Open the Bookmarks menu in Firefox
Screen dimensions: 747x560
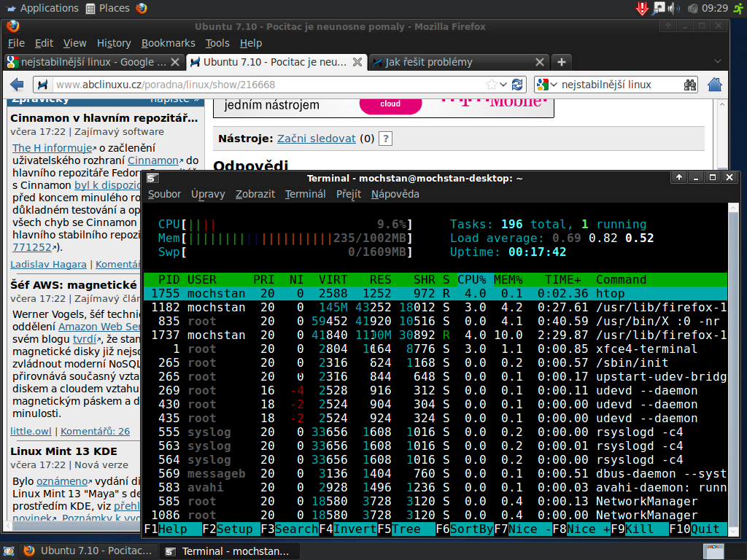click(168, 43)
